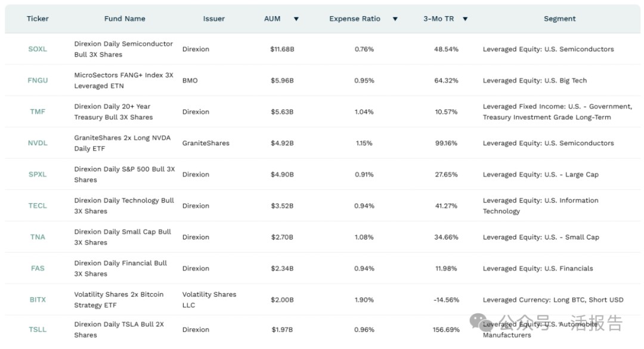644x349 pixels.
Task: Open the BITX ticker link
Action: [38, 300]
